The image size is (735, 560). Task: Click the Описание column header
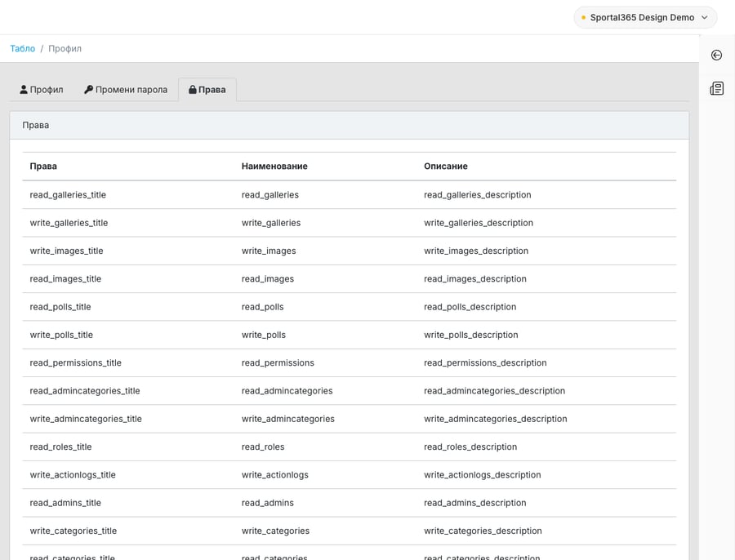coord(446,166)
